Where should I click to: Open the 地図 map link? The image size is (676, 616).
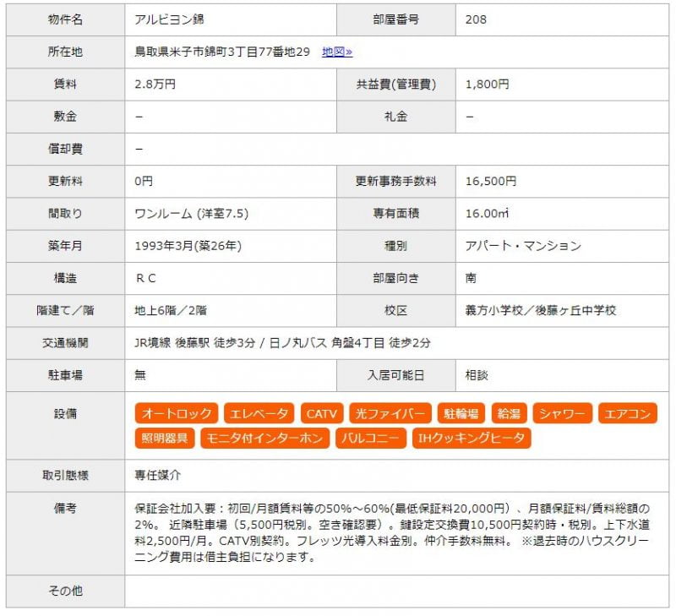point(337,52)
